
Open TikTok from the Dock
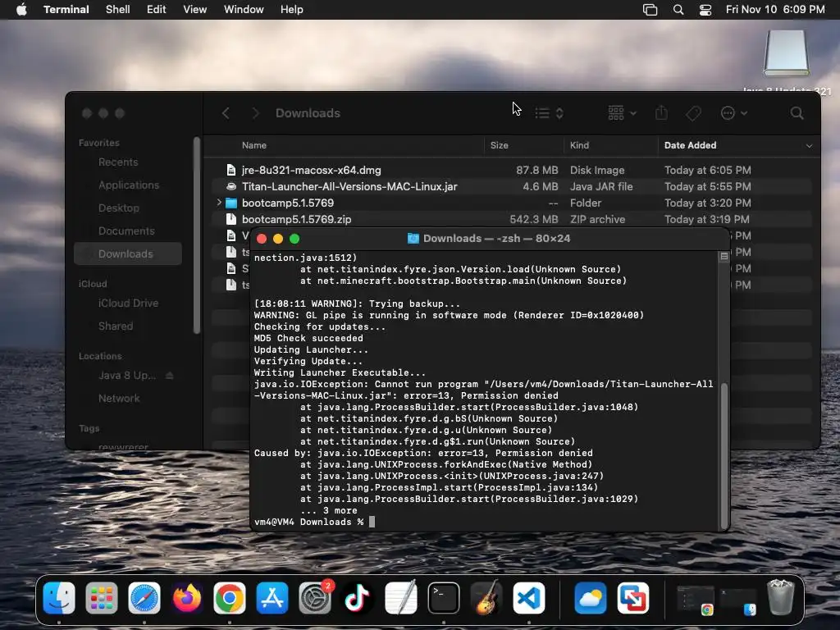click(358, 597)
